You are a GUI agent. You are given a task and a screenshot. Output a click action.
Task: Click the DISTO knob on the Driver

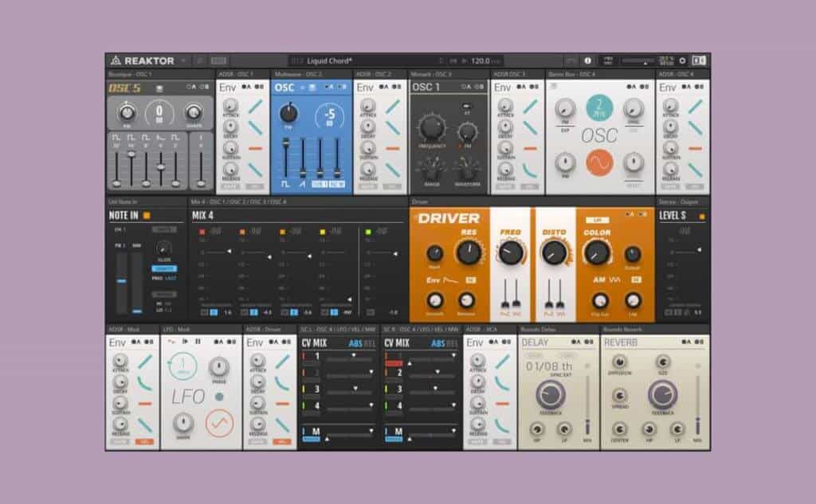[554, 252]
